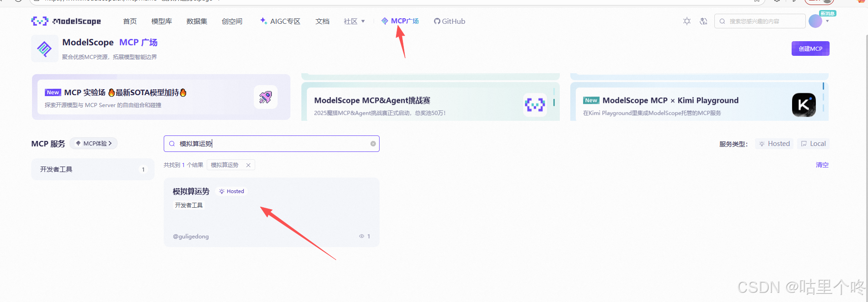The image size is (868, 302).
Task: Click the language switch icon
Action: (x=703, y=21)
